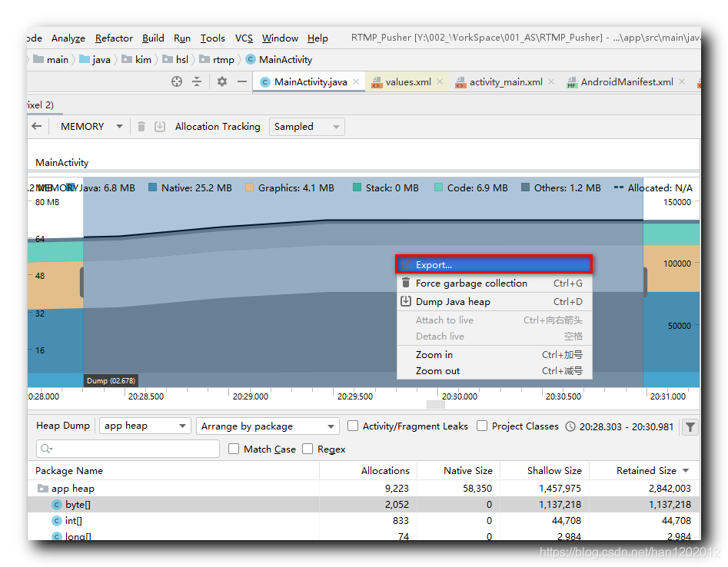Click the values.xml file icon in tab
This screenshot has height=567, width=728.
click(377, 82)
